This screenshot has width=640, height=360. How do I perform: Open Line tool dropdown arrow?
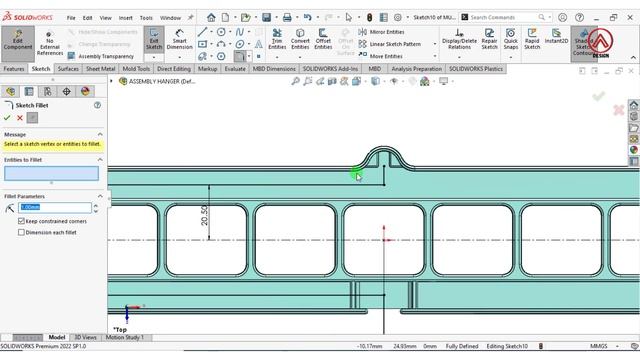pyautogui.click(x=211, y=32)
